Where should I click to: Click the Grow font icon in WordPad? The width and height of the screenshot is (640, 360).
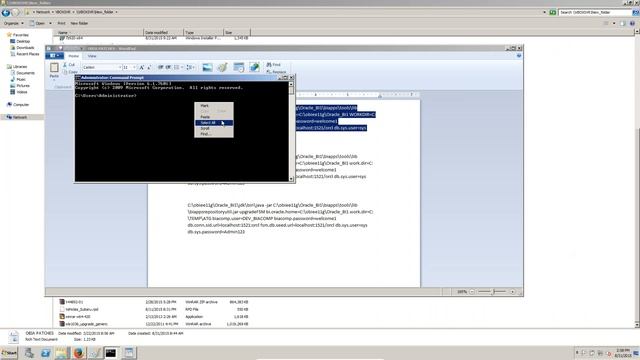[x=142, y=67]
